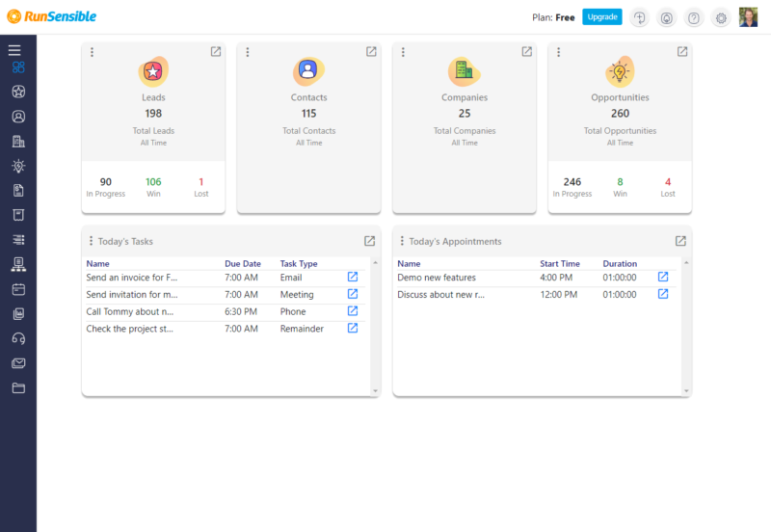Click the Opportunities '246' In Progress value
771x532 pixels.
coord(572,182)
